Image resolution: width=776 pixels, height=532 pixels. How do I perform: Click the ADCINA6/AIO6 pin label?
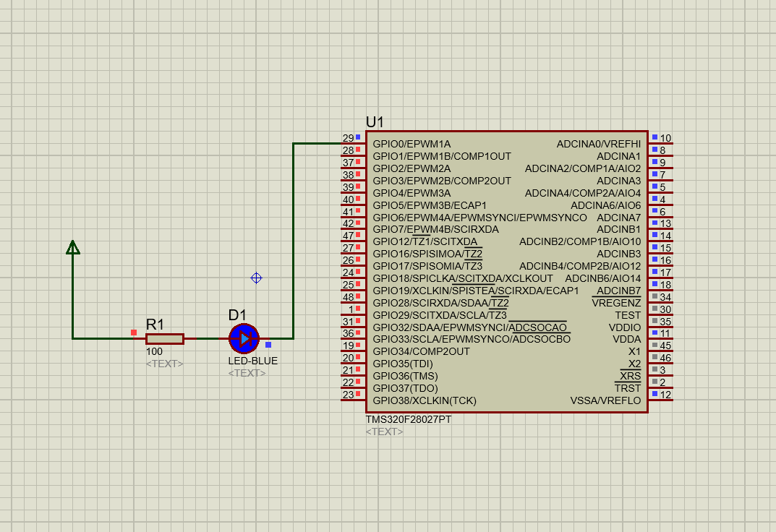point(606,205)
